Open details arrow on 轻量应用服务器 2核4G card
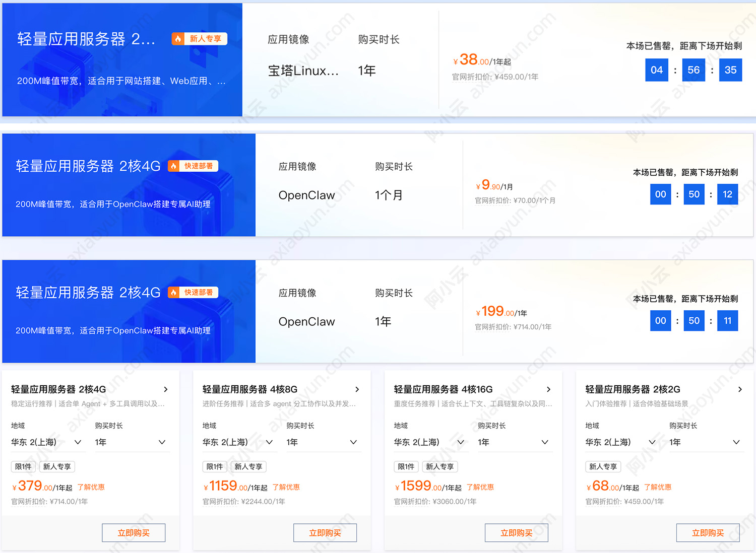The height and width of the screenshot is (553, 756). [x=166, y=389]
